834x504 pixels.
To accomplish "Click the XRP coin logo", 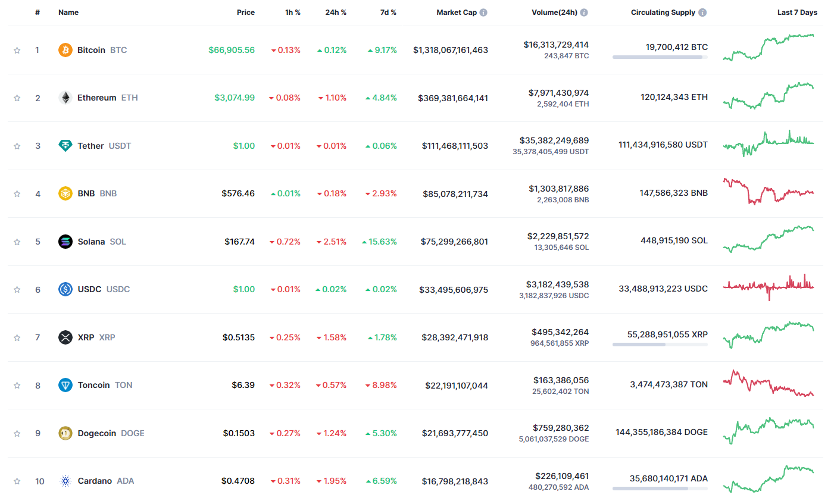I will (65, 337).
